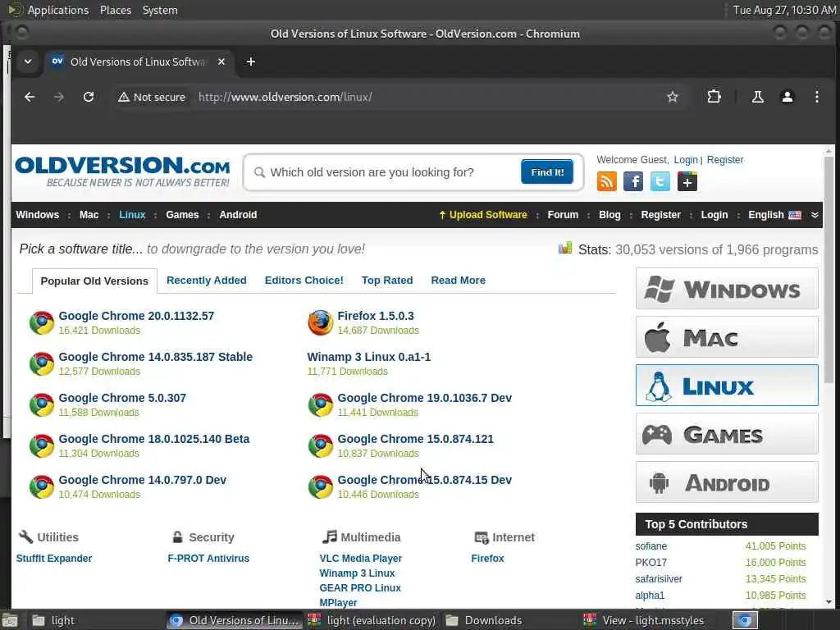Open Google Chrome 15.0.874.121 link

[415, 439]
